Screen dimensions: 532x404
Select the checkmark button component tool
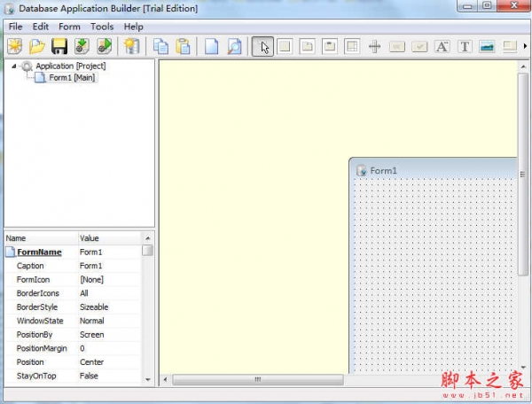(x=419, y=46)
